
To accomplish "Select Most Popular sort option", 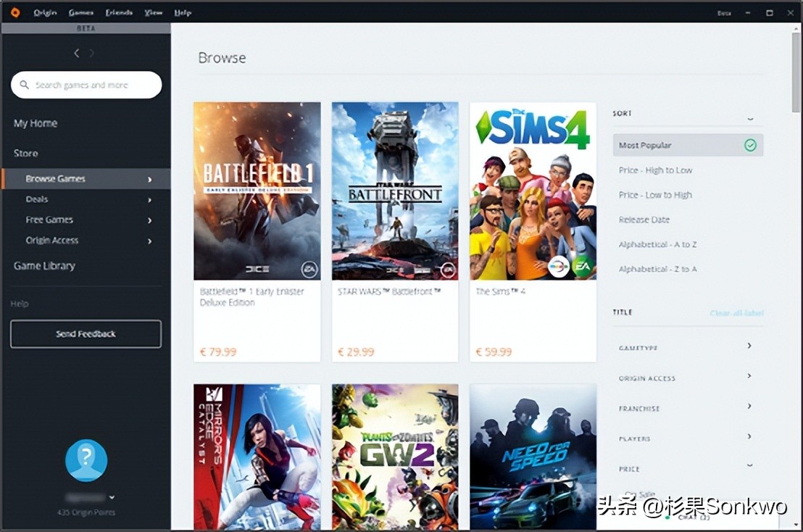I will [688, 146].
